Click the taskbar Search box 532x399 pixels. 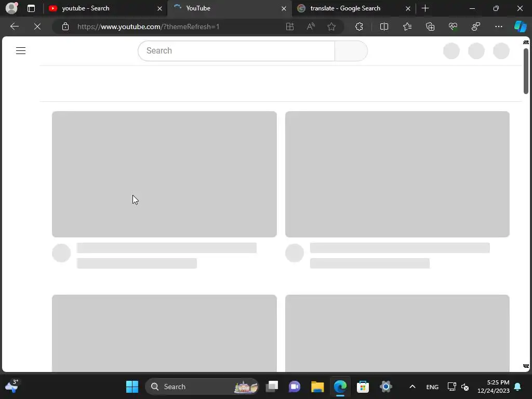click(202, 387)
